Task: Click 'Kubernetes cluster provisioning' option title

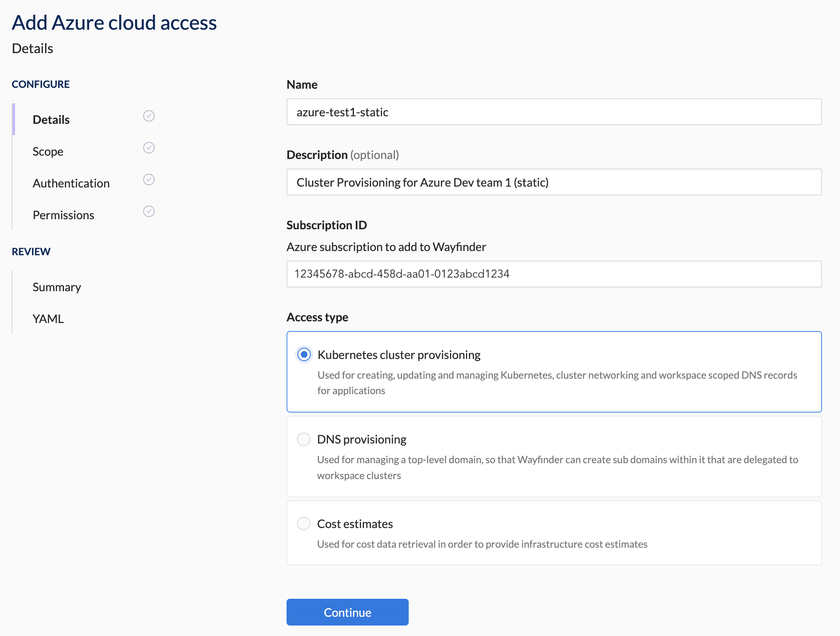Action: tap(399, 355)
